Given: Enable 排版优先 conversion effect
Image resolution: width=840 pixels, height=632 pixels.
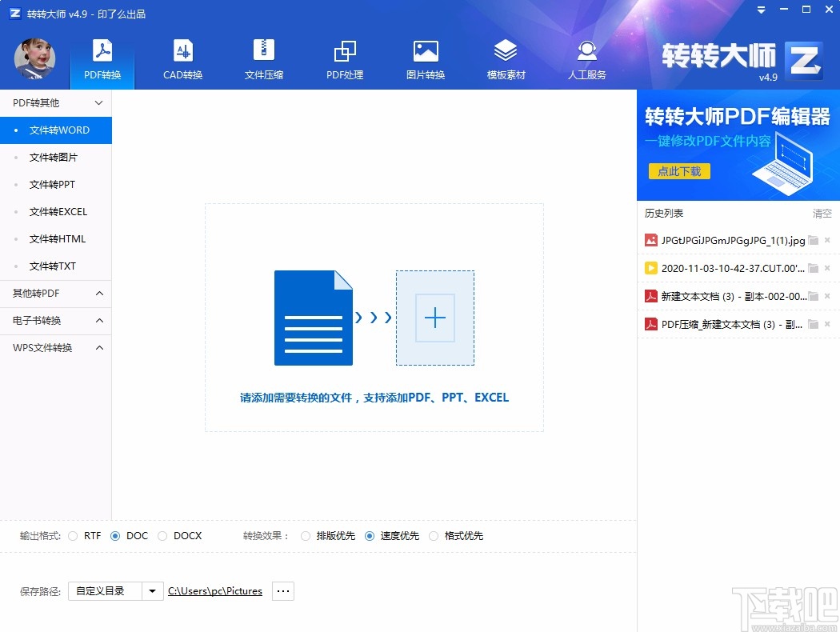Looking at the screenshot, I should pyautogui.click(x=305, y=536).
